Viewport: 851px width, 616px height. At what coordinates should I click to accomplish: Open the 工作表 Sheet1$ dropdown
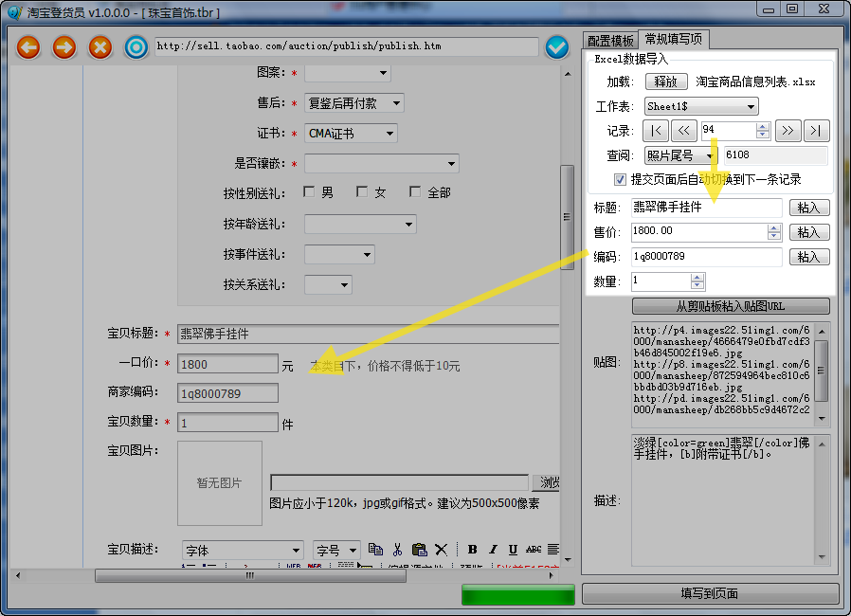(x=701, y=106)
